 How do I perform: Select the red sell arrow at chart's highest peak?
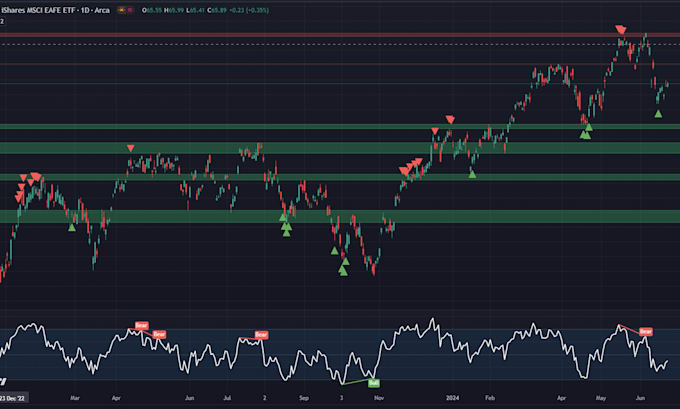[621, 32]
